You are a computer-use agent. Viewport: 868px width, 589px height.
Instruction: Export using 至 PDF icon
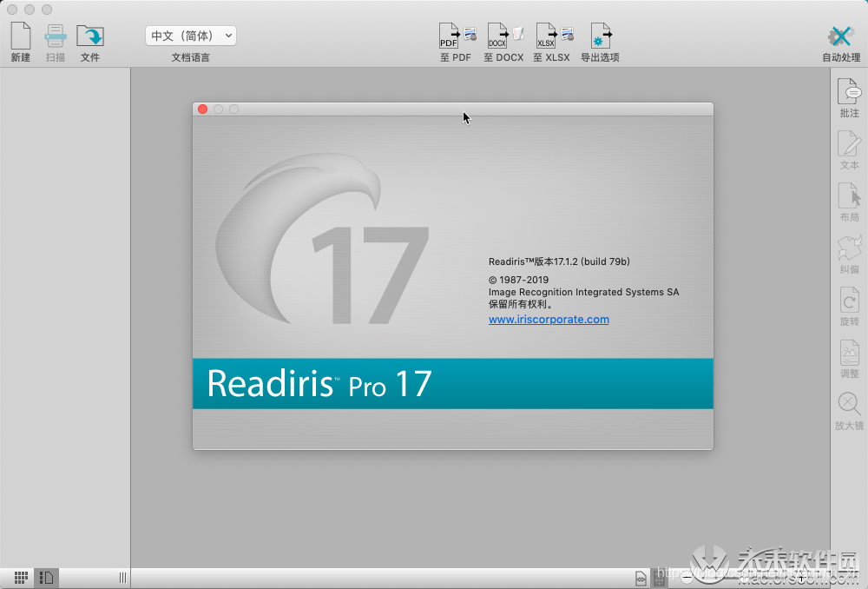(456, 43)
